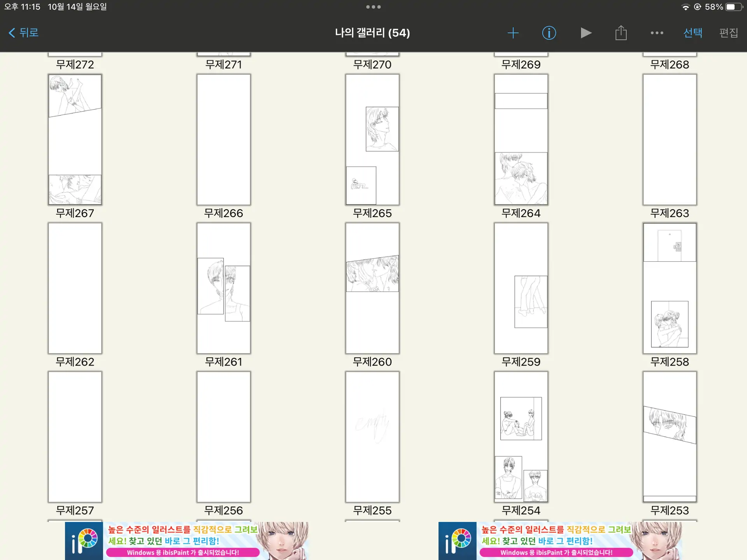Tap the status bar clock 오후 11:15
The width and height of the screenshot is (747, 560).
click(x=22, y=7)
